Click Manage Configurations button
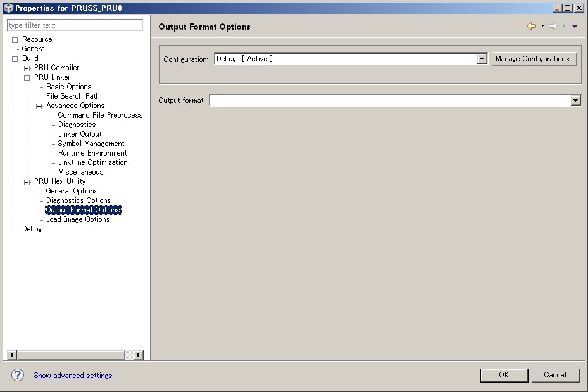 pos(534,59)
